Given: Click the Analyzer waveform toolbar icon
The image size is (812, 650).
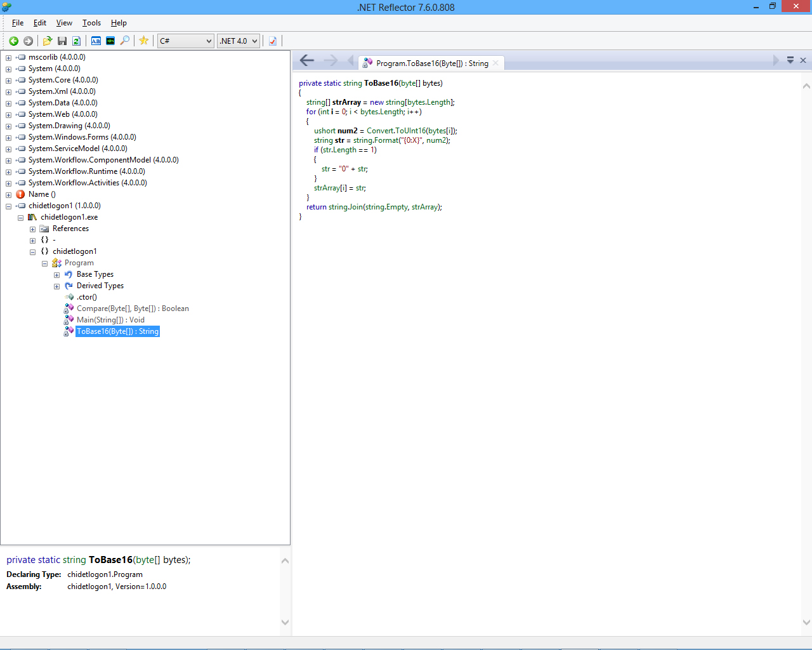Looking at the screenshot, I should coord(110,41).
